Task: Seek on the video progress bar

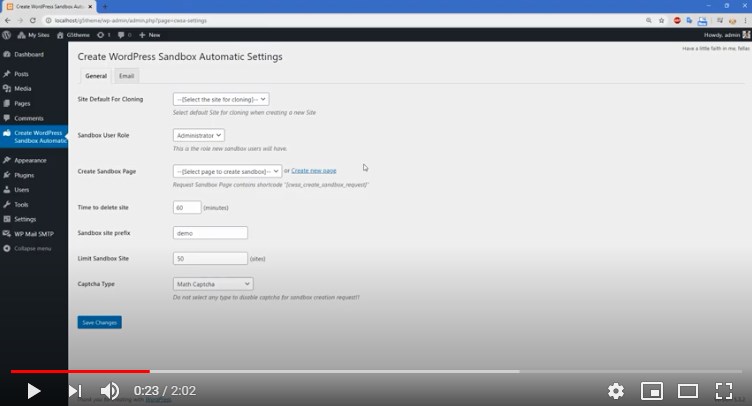Action: tap(376, 371)
